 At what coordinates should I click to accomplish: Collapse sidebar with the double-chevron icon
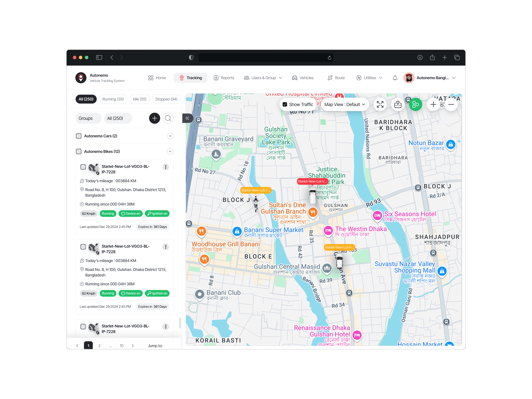click(187, 118)
